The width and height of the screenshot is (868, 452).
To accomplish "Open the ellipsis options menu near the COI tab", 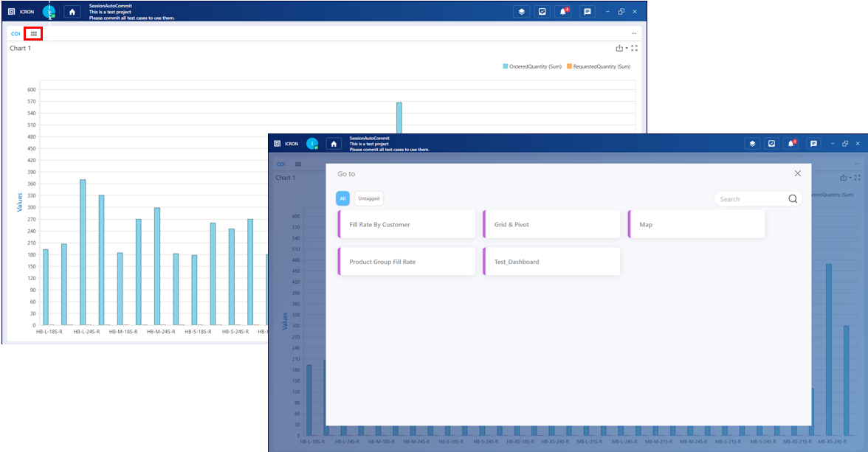I will point(633,33).
